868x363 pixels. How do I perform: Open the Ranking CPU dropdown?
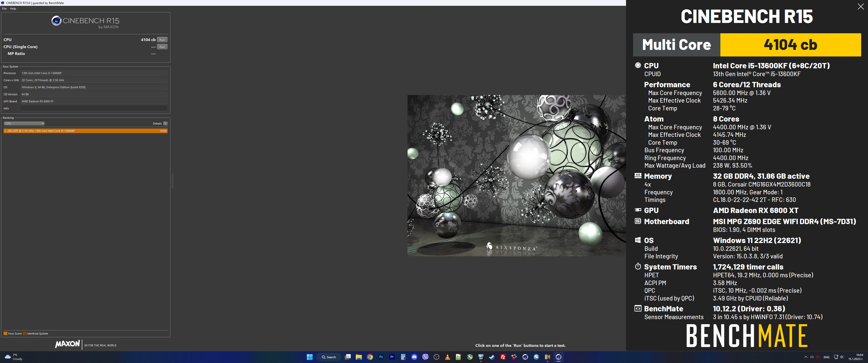pyautogui.click(x=24, y=124)
